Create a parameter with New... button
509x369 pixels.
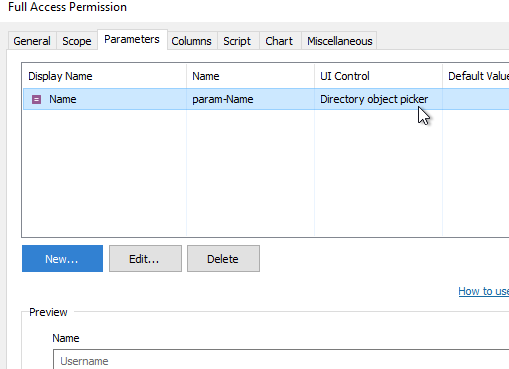[x=62, y=259]
